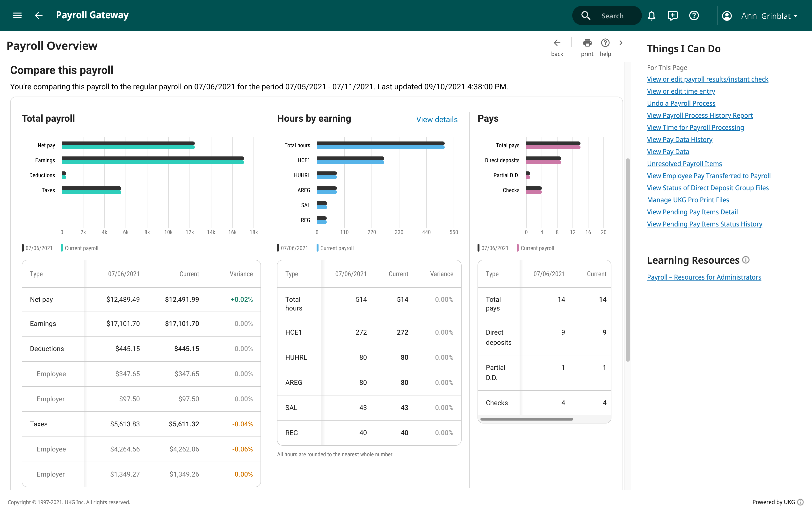Open the notifications bell
This screenshot has width=812, height=507.
tap(652, 15)
